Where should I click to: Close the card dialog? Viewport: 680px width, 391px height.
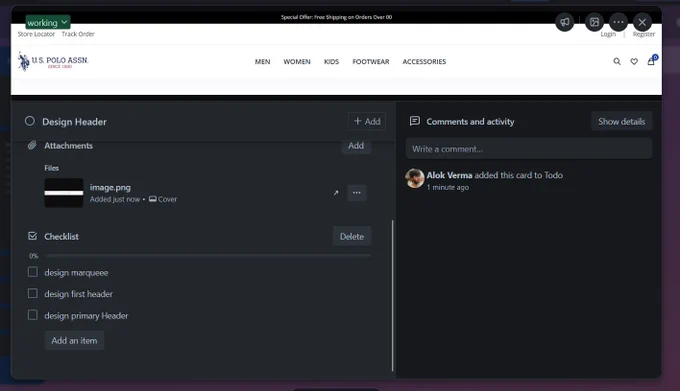(x=642, y=22)
